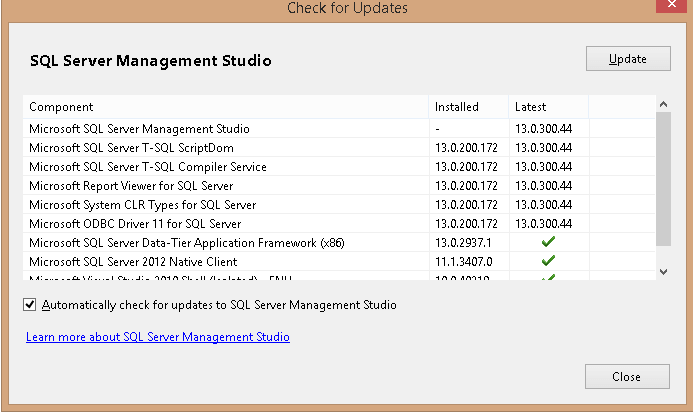Screen dimensions: 693x412
Task: Toggle automatic update check checkbox
Action: [x=30, y=305]
